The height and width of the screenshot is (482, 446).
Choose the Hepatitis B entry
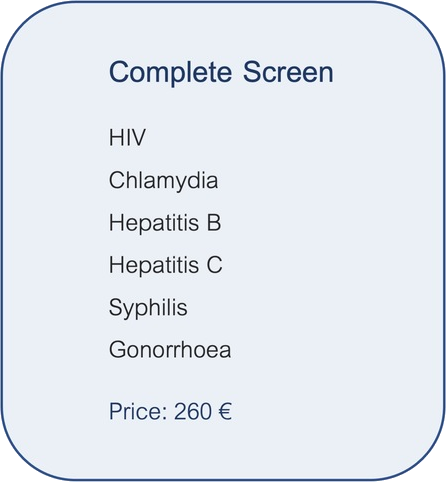click(x=165, y=222)
